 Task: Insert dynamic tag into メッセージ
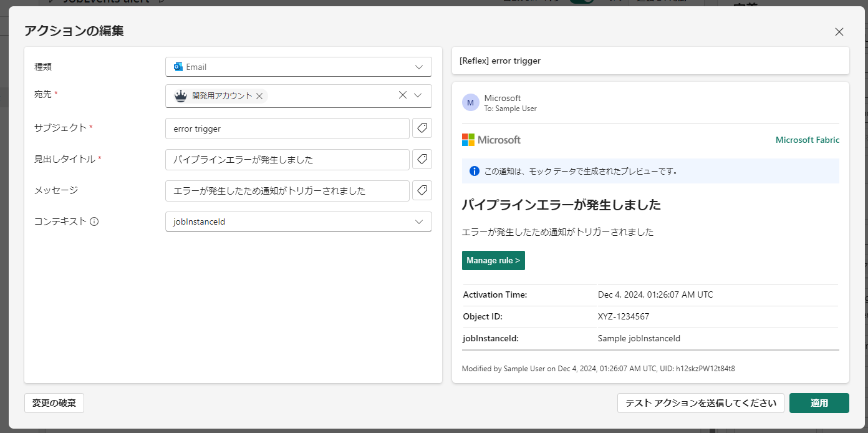tap(422, 190)
